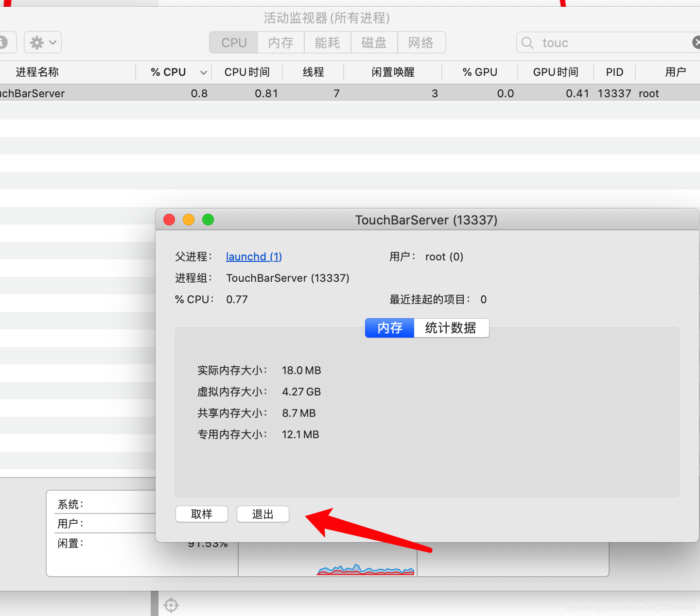Click GPU time value 0.41 in row
This screenshot has width=700, height=616.
pos(577,93)
